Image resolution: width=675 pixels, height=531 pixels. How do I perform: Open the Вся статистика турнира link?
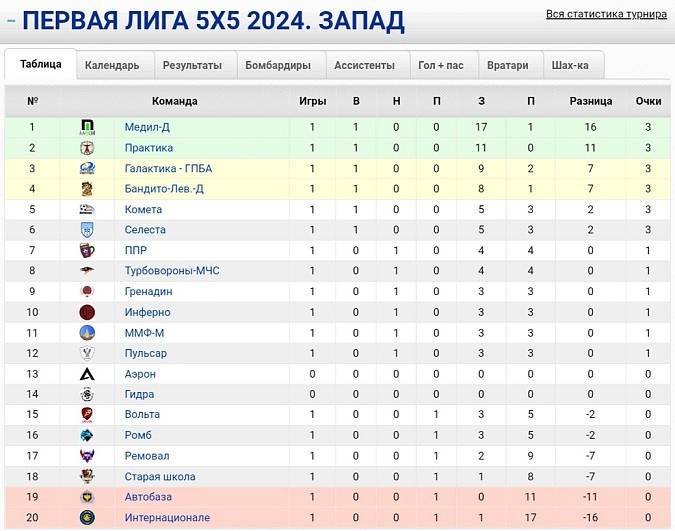(x=606, y=14)
